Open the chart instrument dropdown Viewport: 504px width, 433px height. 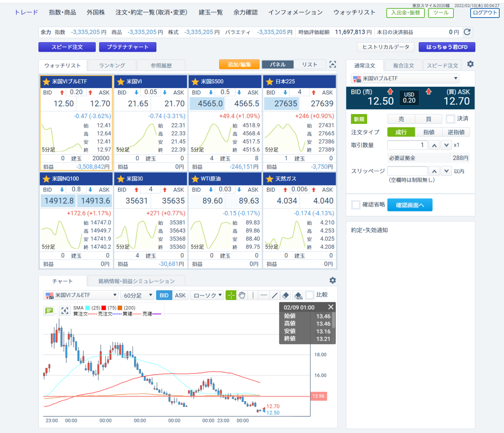81,295
